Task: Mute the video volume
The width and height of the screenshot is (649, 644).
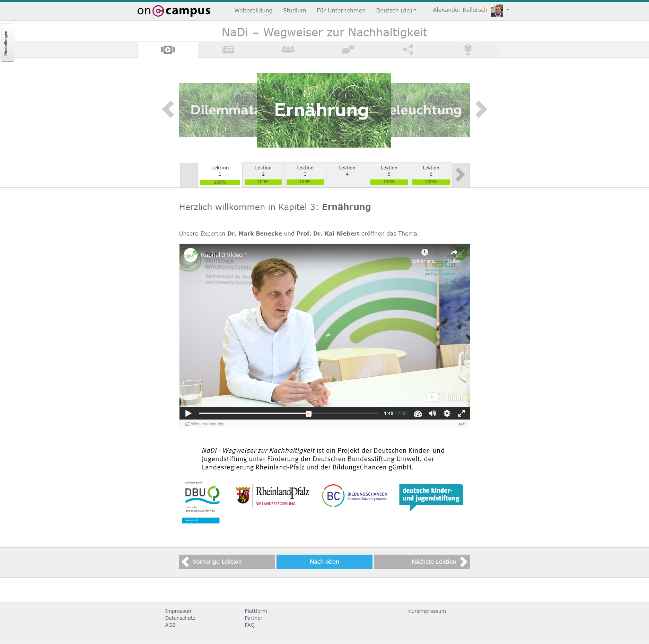Action: [x=432, y=413]
